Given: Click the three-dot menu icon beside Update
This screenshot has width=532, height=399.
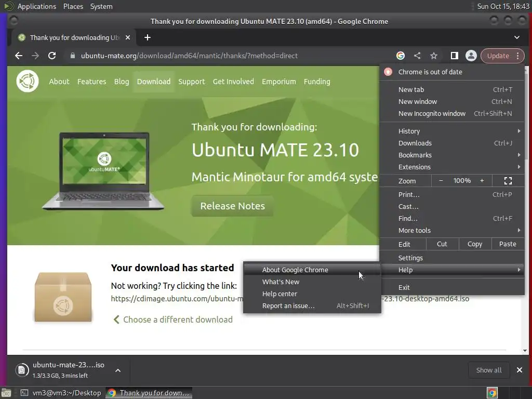Looking at the screenshot, I should point(518,56).
